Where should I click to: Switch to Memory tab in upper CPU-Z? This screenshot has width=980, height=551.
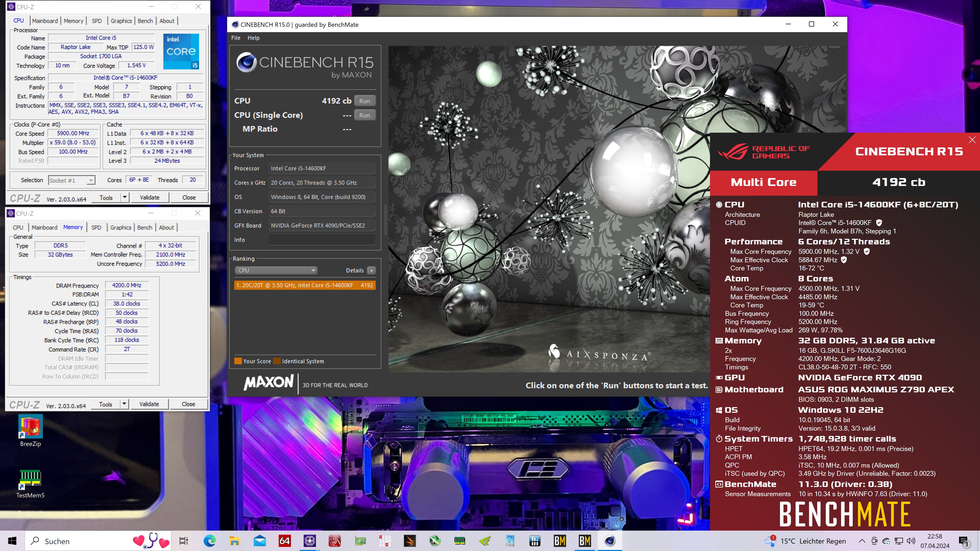coord(73,21)
